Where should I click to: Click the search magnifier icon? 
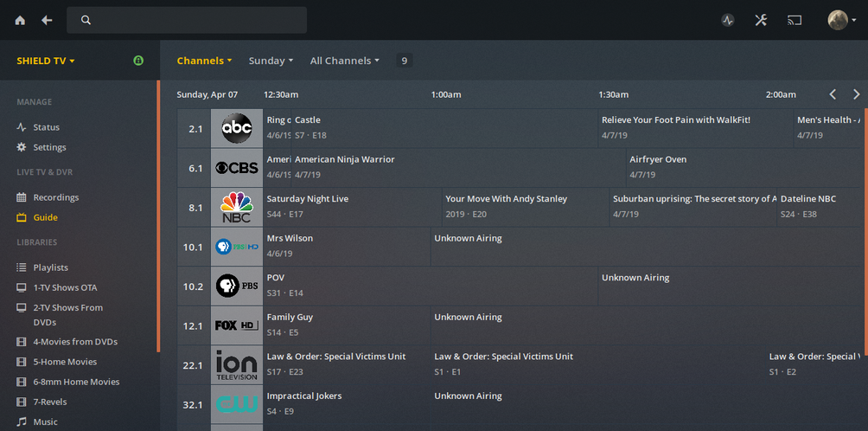pyautogui.click(x=86, y=21)
